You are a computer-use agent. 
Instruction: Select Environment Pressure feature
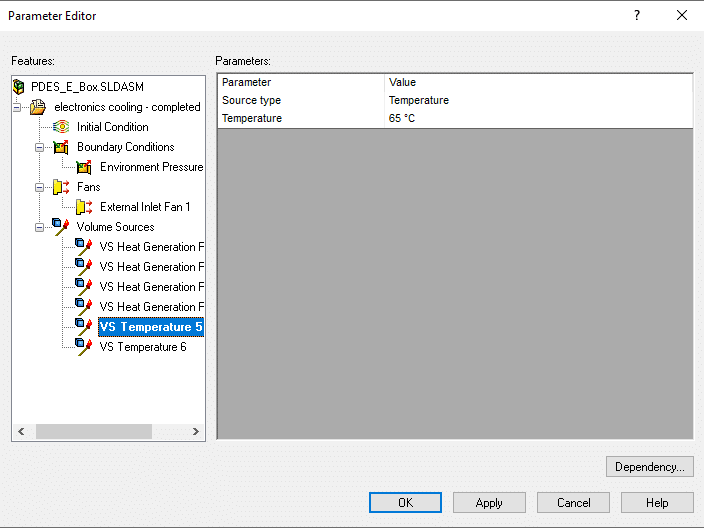pyautogui.click(x=152, y=167)
